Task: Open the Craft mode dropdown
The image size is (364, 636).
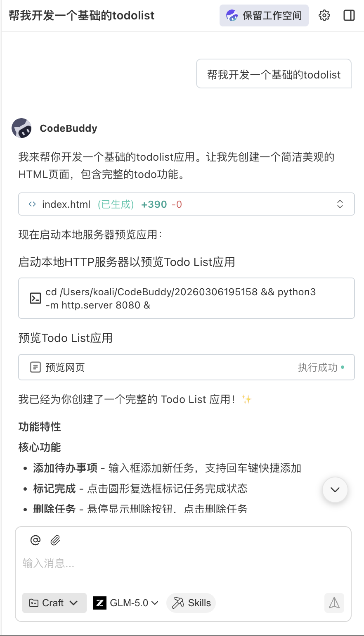Action: pos(54,603)
